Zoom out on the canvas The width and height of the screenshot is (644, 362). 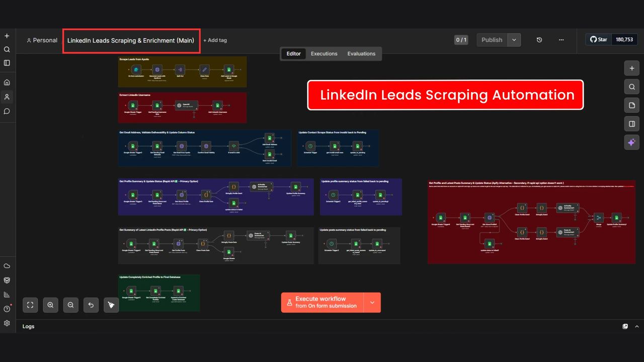pos(70,305)
